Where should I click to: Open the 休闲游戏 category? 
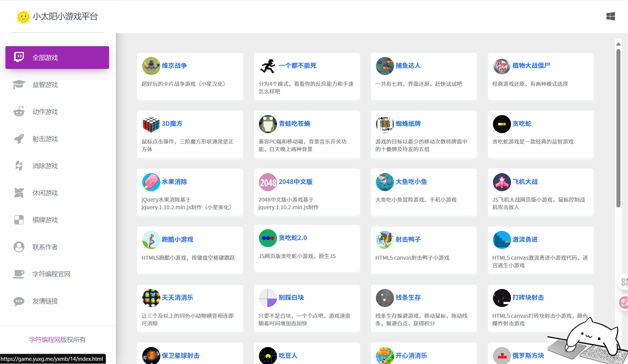pyautogui.click(x=57, y=193)
